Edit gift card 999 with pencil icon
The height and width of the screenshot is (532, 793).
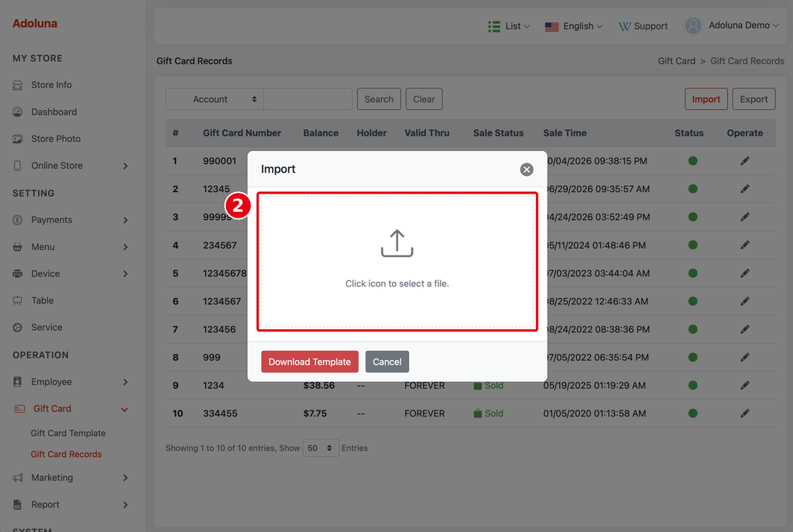tap(744, 357)
